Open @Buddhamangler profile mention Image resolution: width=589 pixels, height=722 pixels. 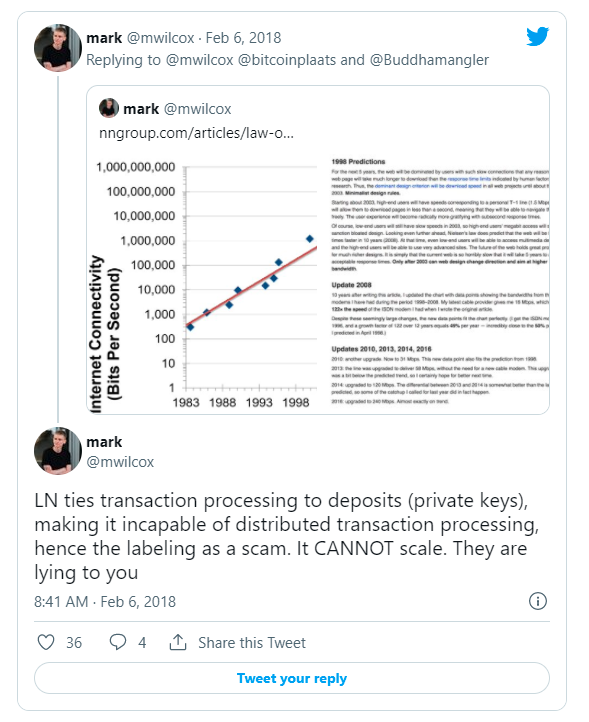pos(429,60)
